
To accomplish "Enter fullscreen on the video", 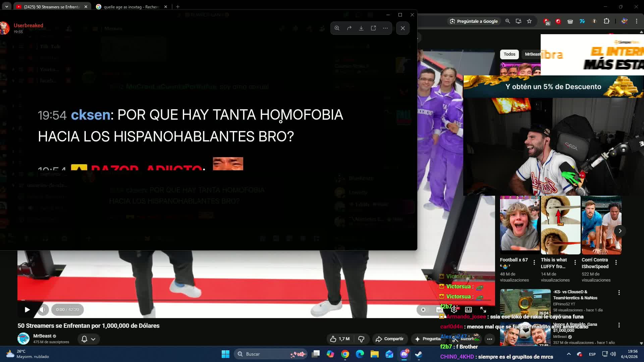I will pyautogui.click(x=483, y=310).
